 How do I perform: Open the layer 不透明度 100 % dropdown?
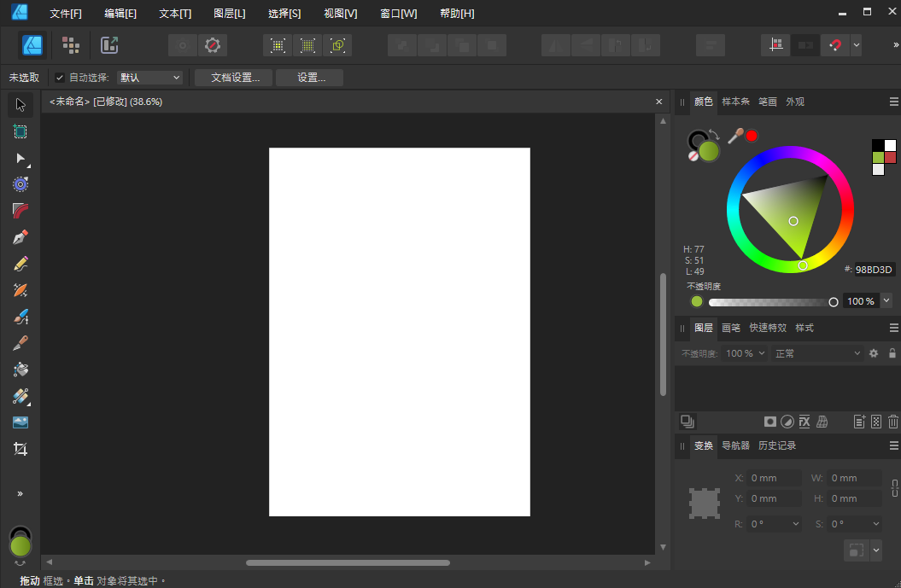[746, 353]
